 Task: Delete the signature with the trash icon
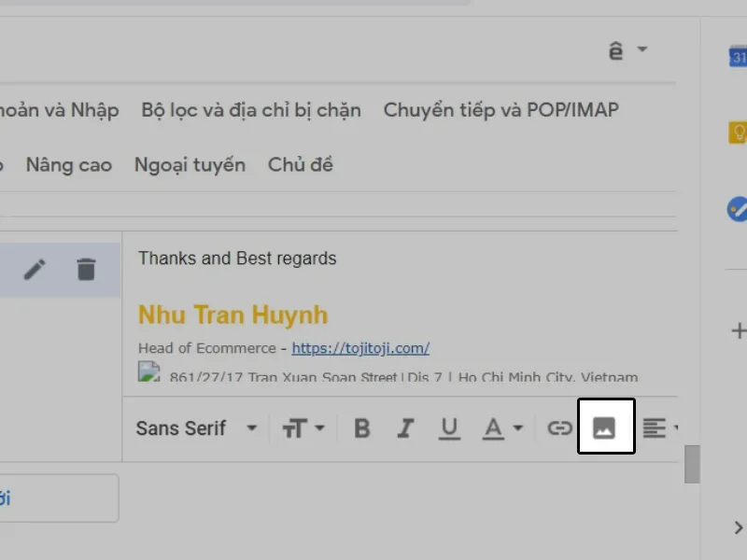pyautogui.click(x=86, y=269)
